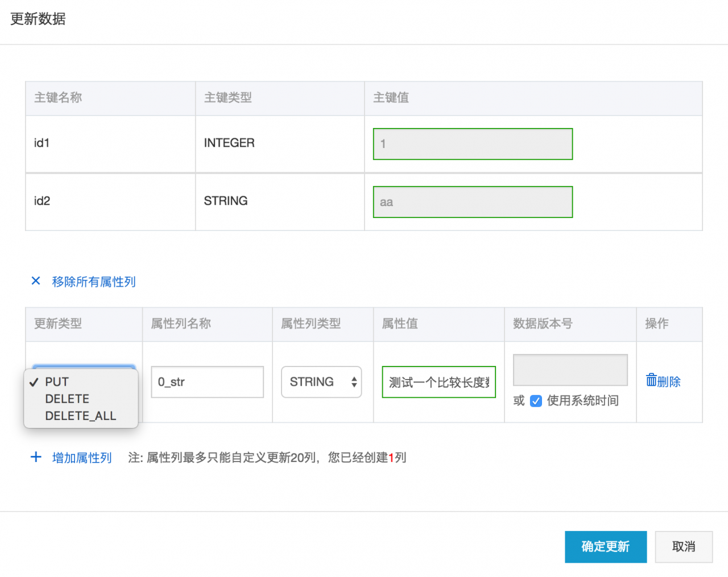
Task: Click the X icon to remove all attribute columns
Action: (x=36, y=281)
